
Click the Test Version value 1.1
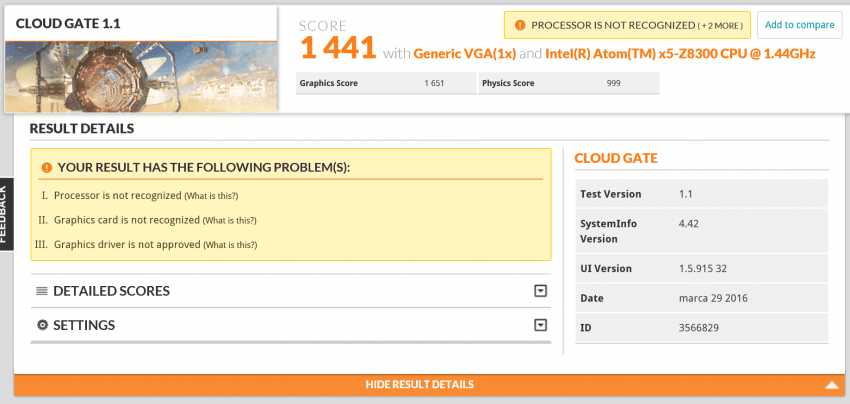[685, 194]
